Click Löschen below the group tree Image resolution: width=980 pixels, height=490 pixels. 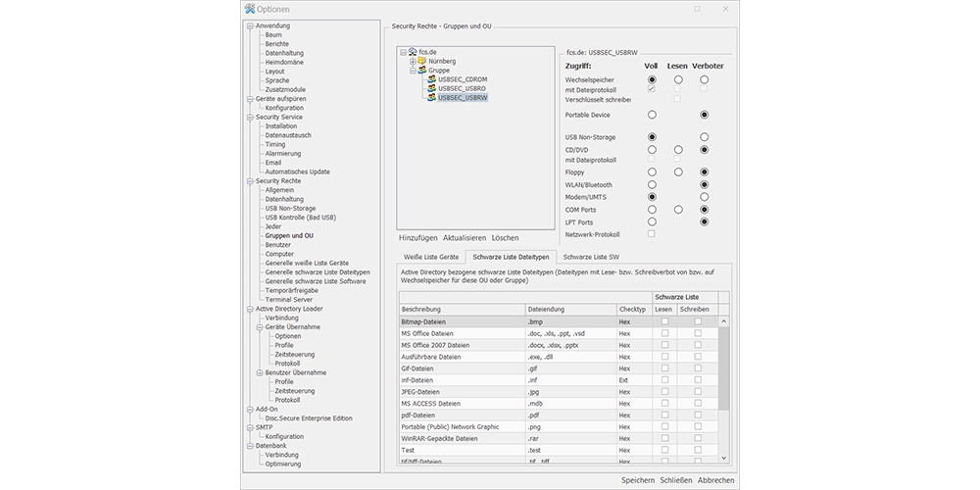tap(505, 238)
